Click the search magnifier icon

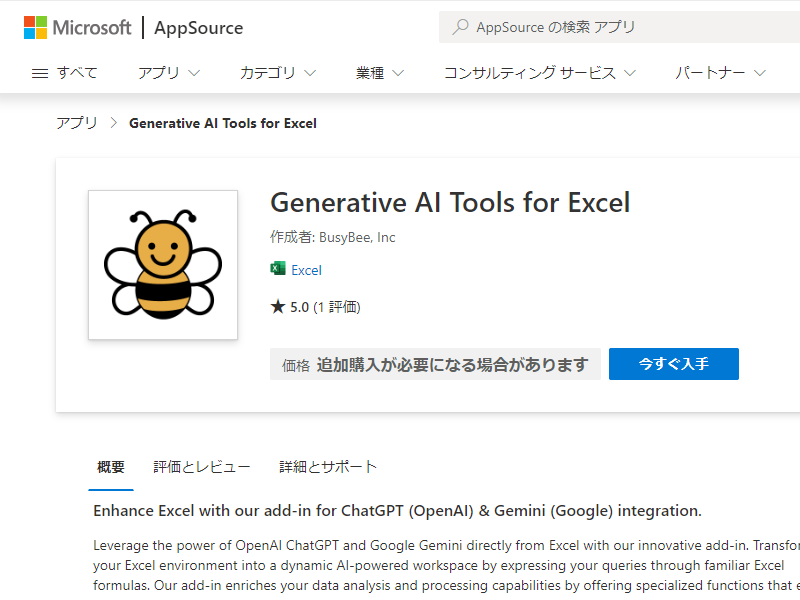[459, 27]
